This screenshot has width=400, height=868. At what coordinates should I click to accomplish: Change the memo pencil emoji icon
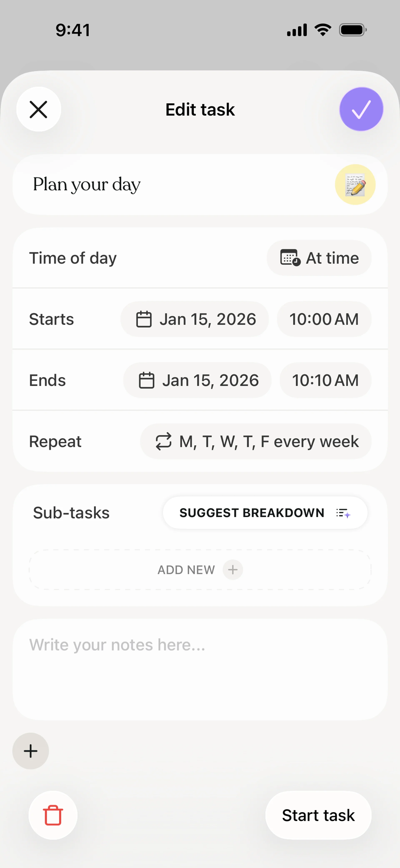coord(355,185)
